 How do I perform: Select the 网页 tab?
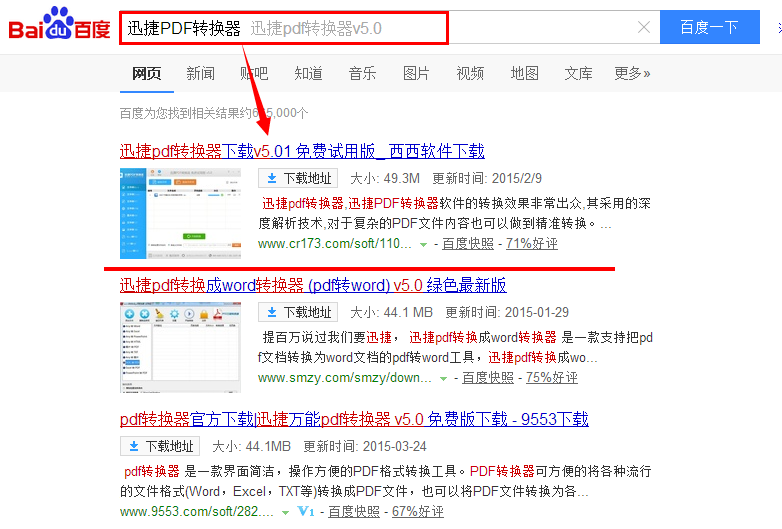tap(147, 74)
